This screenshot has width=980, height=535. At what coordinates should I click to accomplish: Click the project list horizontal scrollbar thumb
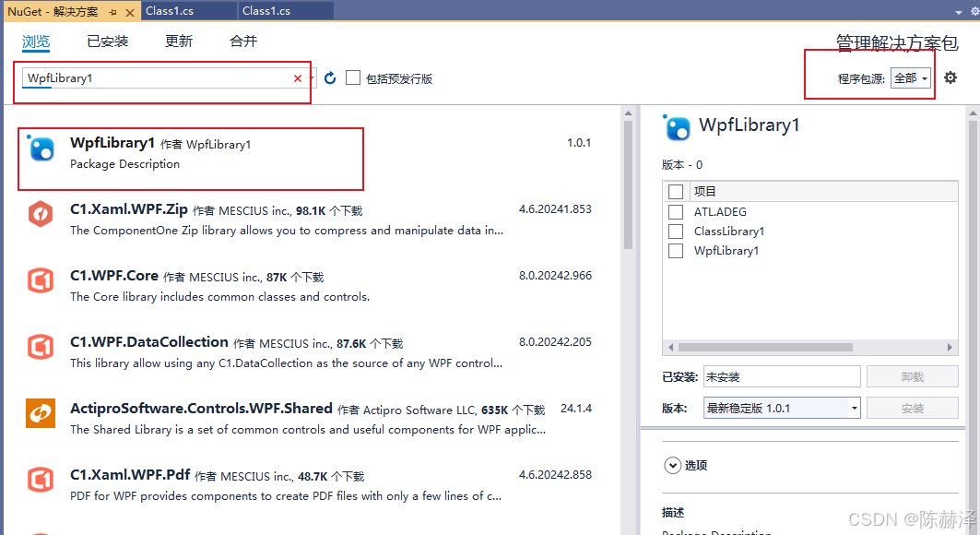pos(765,347)
